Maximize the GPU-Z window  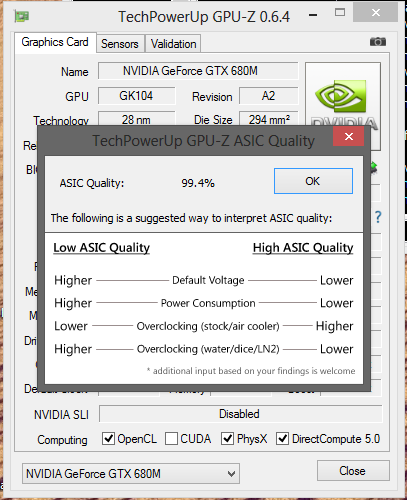(x=340, y=13)
